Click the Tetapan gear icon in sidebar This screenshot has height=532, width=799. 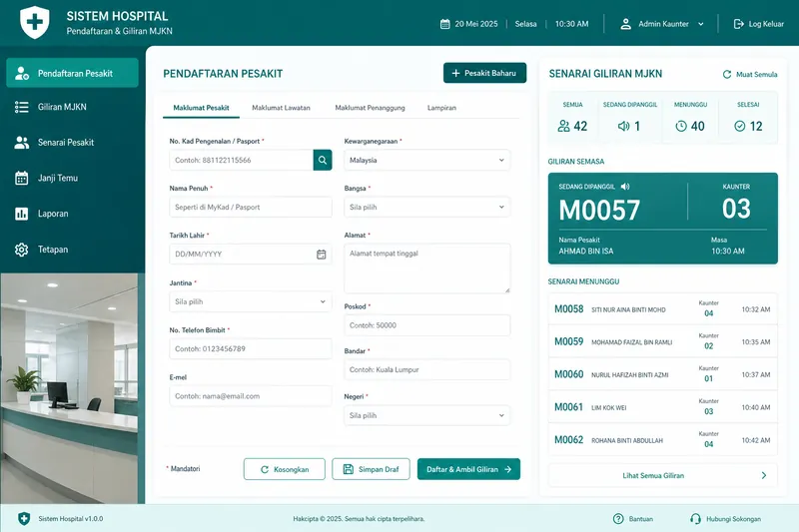coord(21,250)
